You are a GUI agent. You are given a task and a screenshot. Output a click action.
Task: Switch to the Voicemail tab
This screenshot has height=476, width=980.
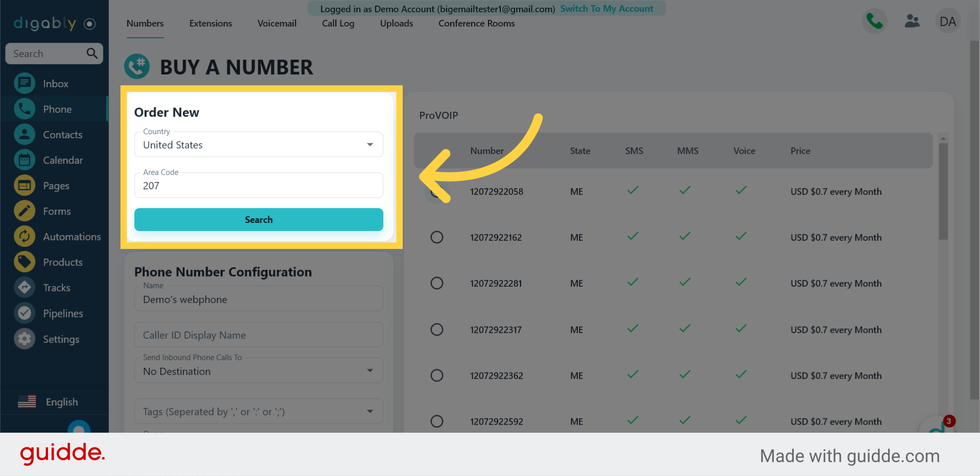pyautogui.click(x=277, y=23)
